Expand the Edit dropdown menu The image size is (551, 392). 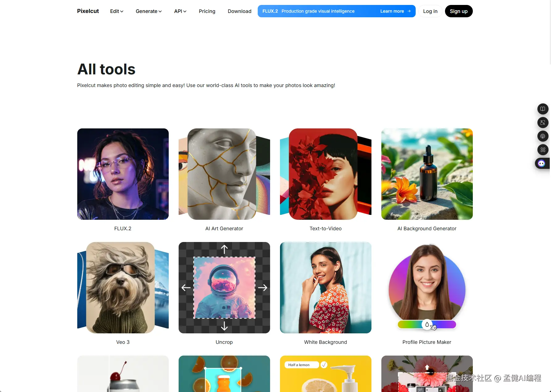(117, 11)
